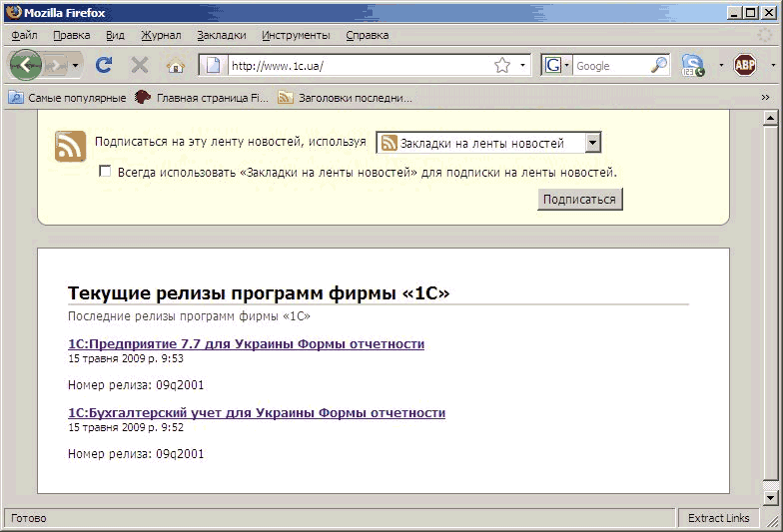Minimize the Mozilla Firefox window
The height and width of the screenshot is (532, 783).
coord(733,12)
